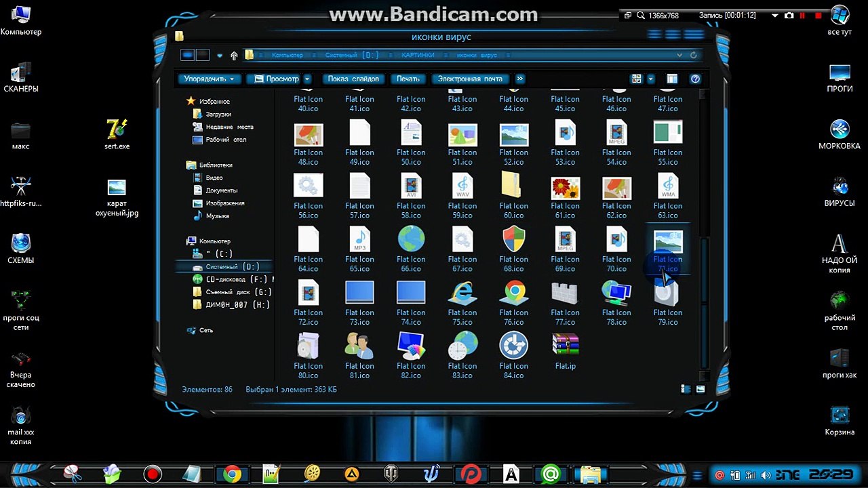Open World of Tanks taskbar icon
868x488 pixels.
[391, 474]
